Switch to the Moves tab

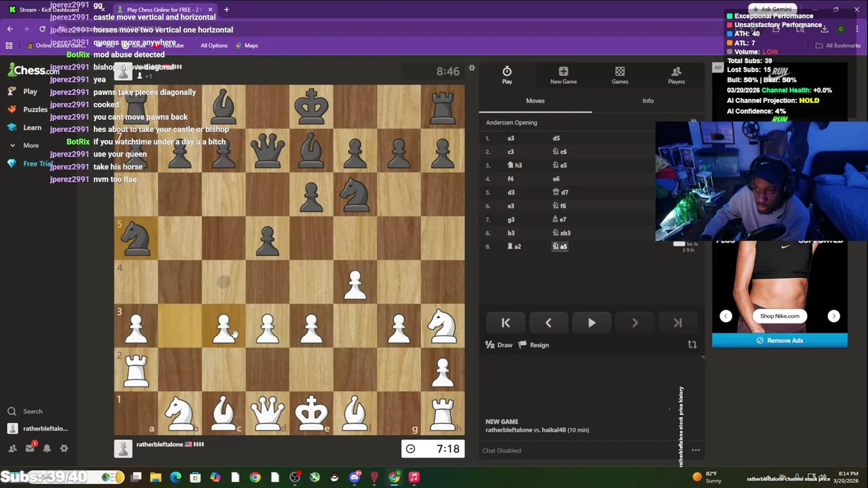click(535, 100)
